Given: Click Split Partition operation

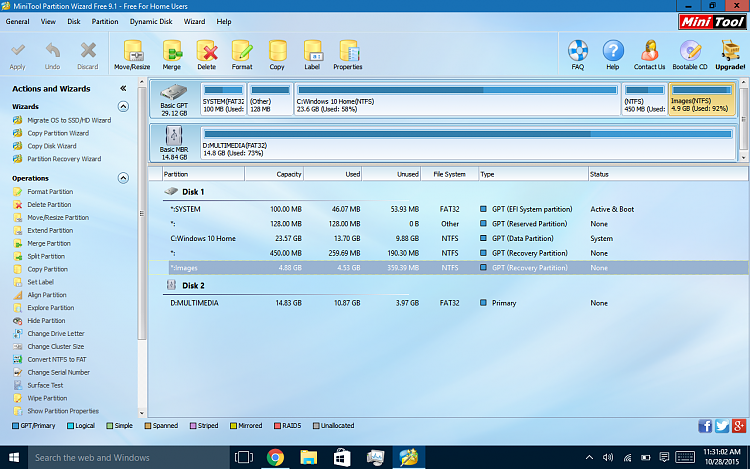Looking at the screenshot, I should (46, 256).
